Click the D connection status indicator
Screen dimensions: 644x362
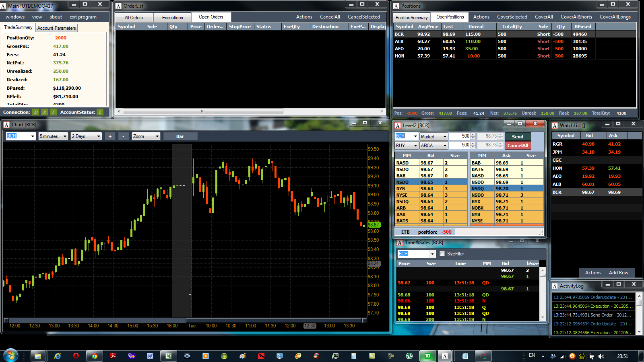tap(36, 112)
